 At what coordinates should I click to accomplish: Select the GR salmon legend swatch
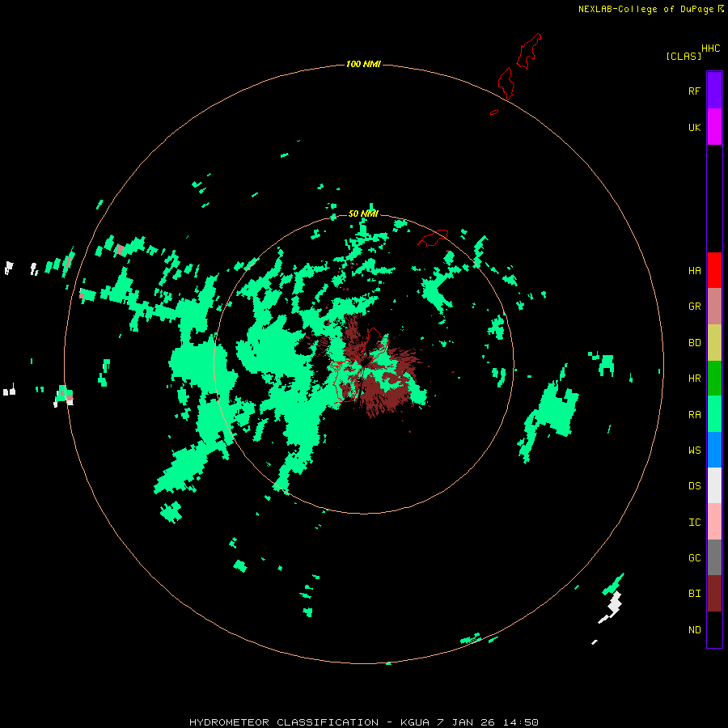(714, 307)
